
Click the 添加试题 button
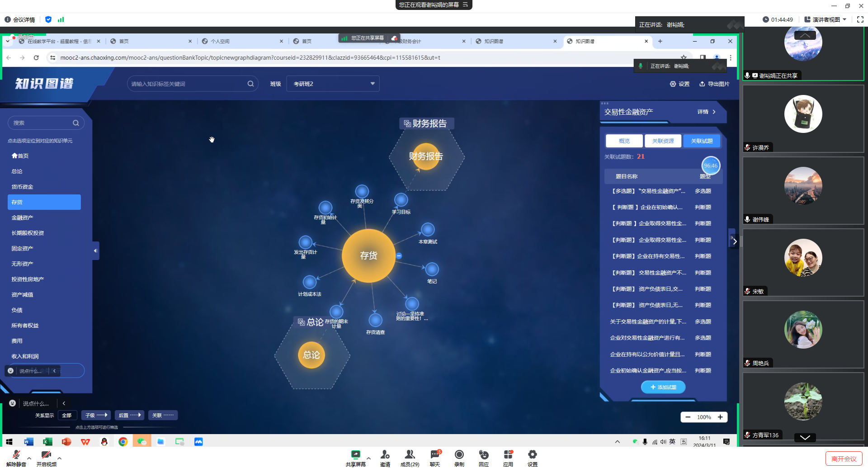click(x=663, y=387)
